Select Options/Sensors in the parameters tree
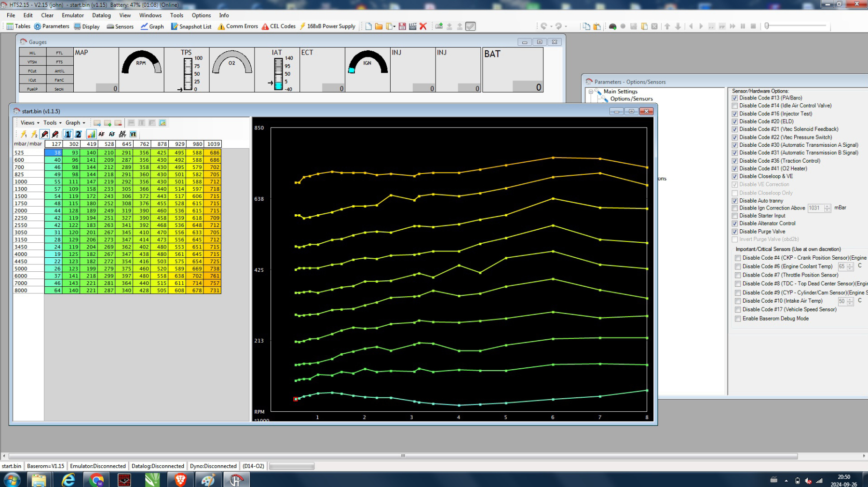This screenshot has height=487, width=868. (x=631, y=99)
